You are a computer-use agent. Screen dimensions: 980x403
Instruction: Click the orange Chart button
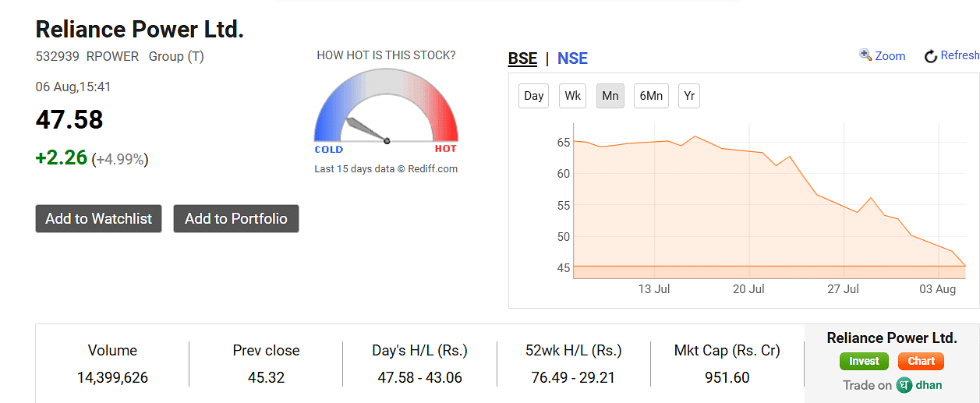coord(921,361)
